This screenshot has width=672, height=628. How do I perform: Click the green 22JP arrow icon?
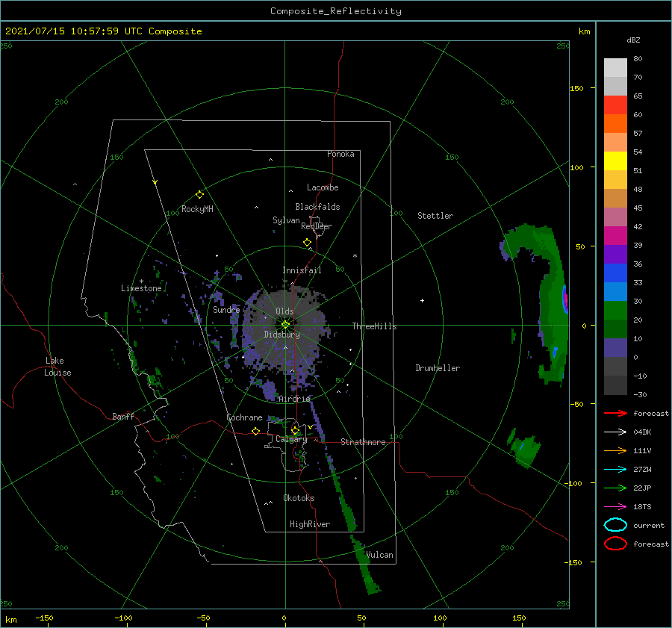[615, 488]
